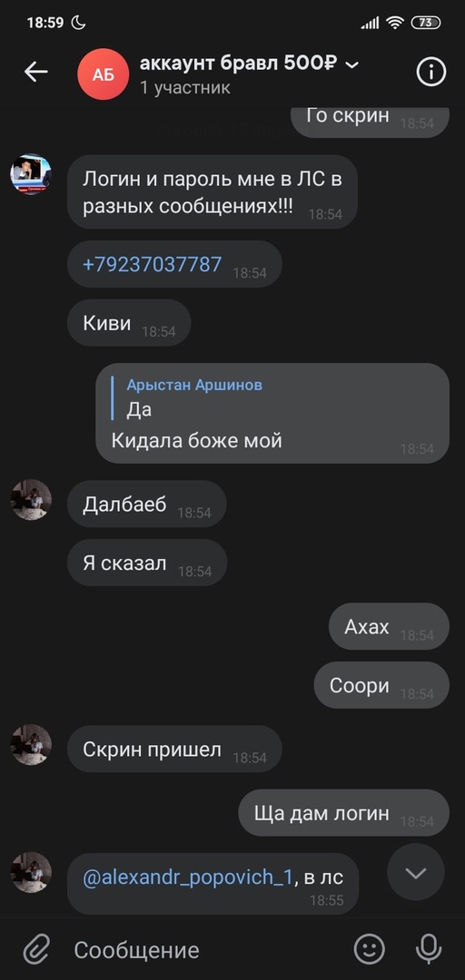Open the 1 участник member list
Screen dimensions: 465x980
[x=185, y=87]
